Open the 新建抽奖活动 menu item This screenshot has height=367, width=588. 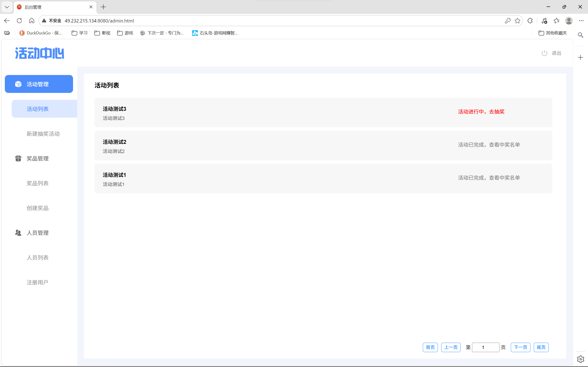pyautogui.click(x=43, y=134)
